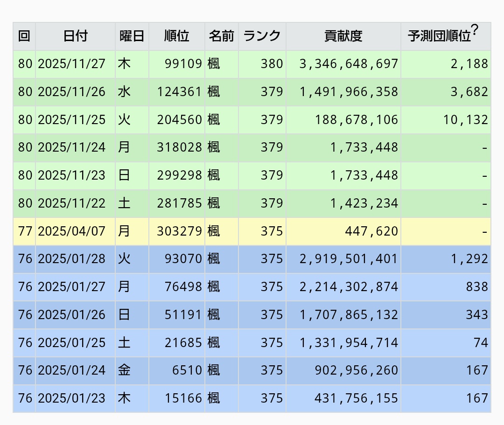Click predicted crew rank 3,682
The width and height of the screenshot is (504, 425).
pos(469,91)
